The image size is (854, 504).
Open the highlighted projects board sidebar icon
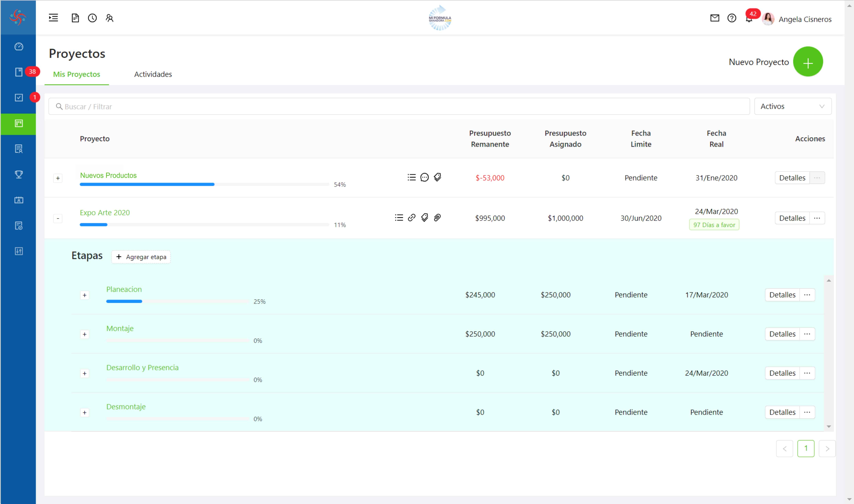click(19, 123)
